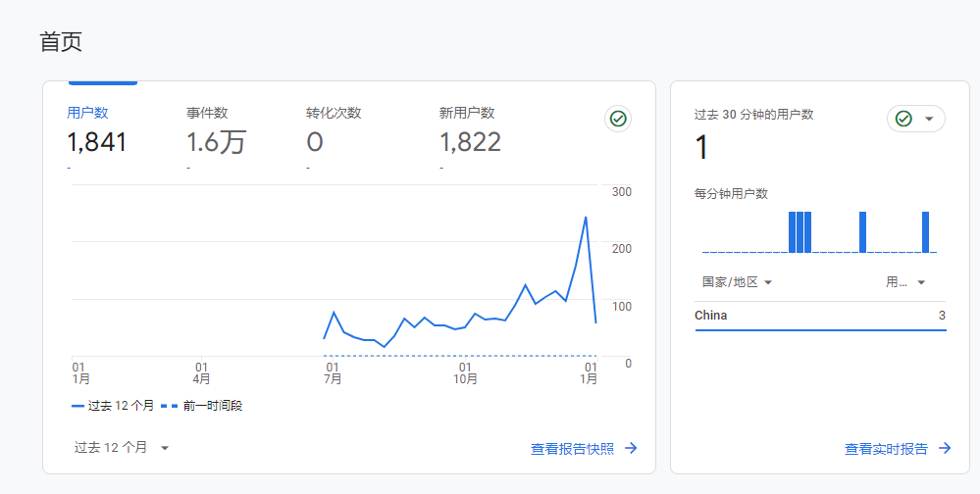
Task: Click the arrow icon beside 查看实时报告
Action: point(945,448)
